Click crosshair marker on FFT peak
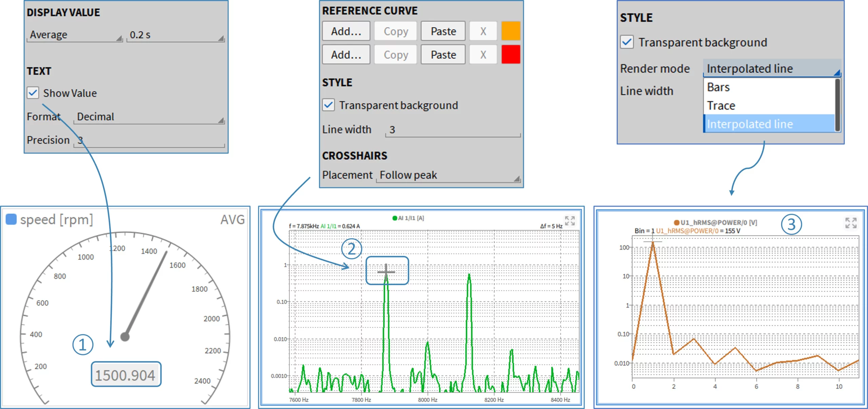The height and width of the screenshot is (409, 868). pos(386,272)
